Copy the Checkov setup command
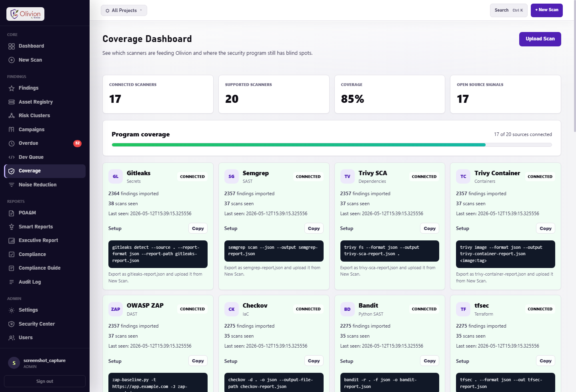Screen dimensions: 576x392 click(314, 361)
